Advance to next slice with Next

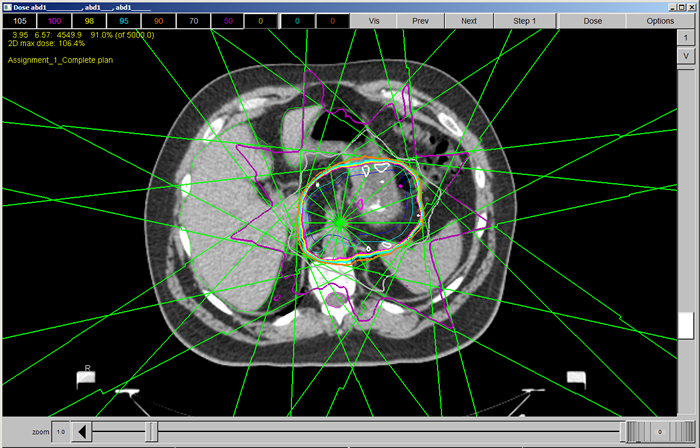tap(468, 20)
